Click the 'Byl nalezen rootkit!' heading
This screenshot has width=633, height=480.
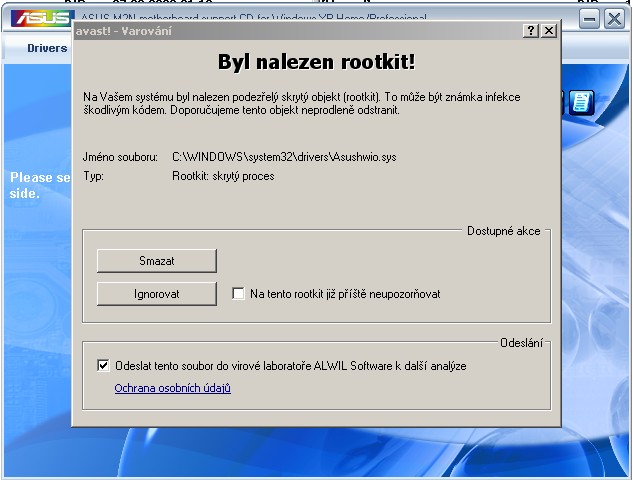316,62
